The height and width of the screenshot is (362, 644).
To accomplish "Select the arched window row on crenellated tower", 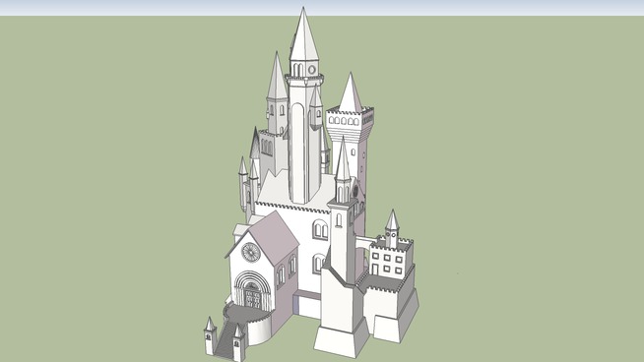I will coord(344,121).
